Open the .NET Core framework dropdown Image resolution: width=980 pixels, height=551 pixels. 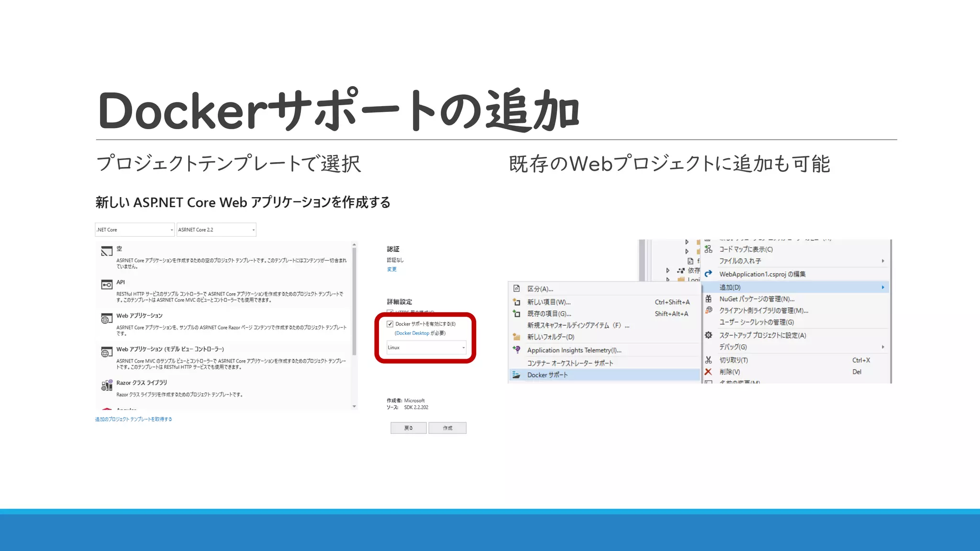(x=135, y=230)
